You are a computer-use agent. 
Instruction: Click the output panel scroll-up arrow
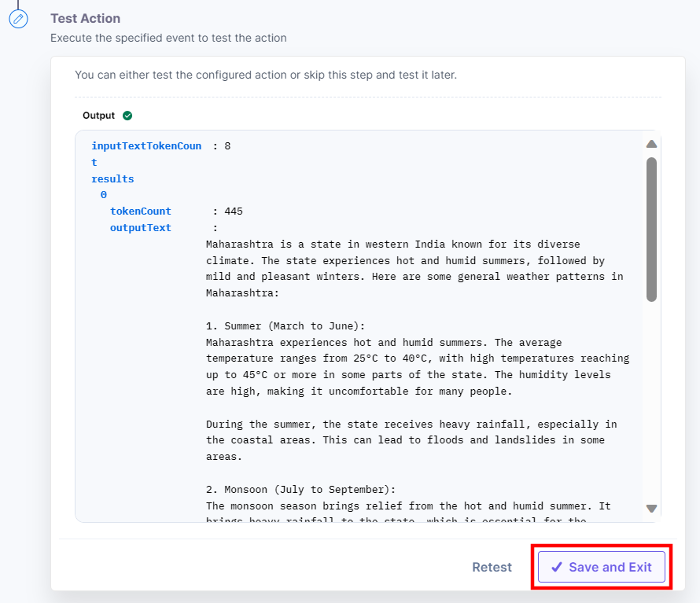(x=651, y=144)
